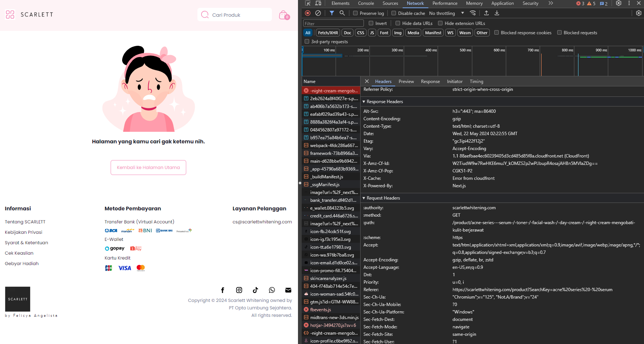Click the cs@scarlettwhitening.com email link

(x=262, y=222)
